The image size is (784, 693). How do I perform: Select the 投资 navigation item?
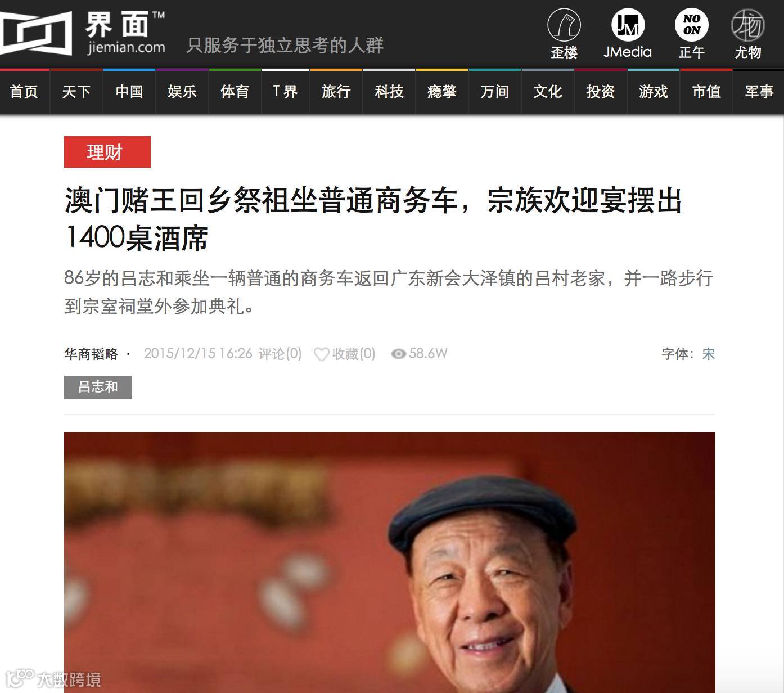click(x=601, y=91)
